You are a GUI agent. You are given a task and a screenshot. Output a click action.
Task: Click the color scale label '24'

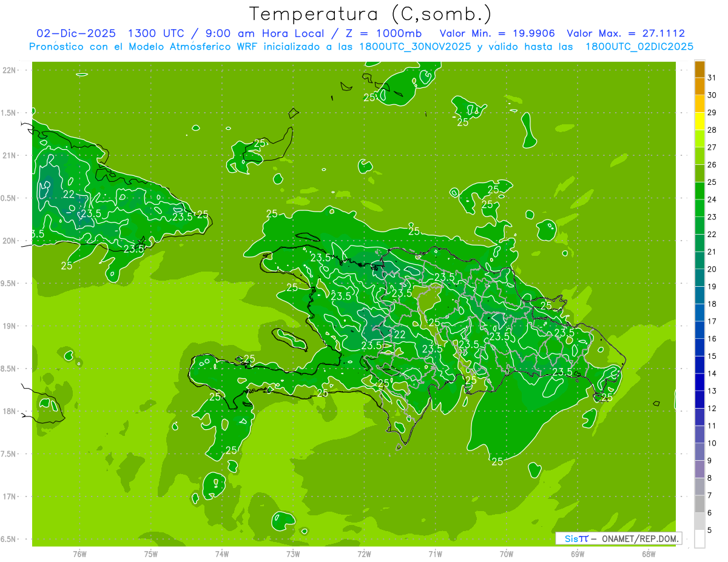pyautogui.click(x=712, y=199)
